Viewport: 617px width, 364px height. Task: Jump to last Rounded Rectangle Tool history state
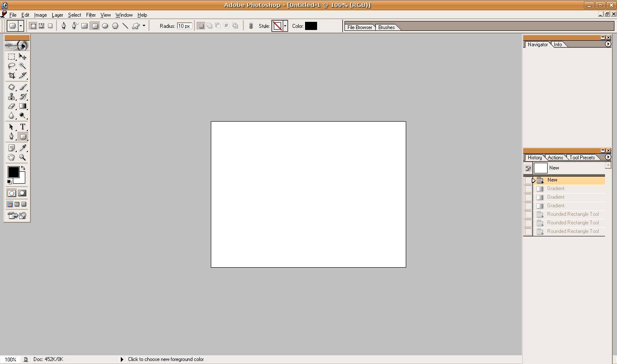tap(572, 231)
